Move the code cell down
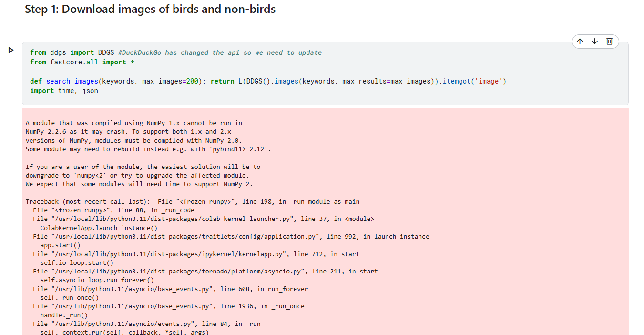 pyautogui.click(x=594, y=42)
